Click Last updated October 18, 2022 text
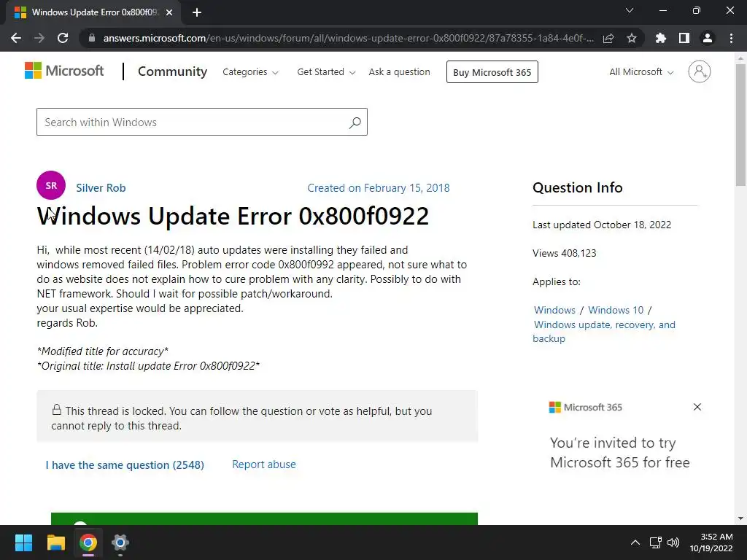The image size is (747, 560). coord(602,225)
